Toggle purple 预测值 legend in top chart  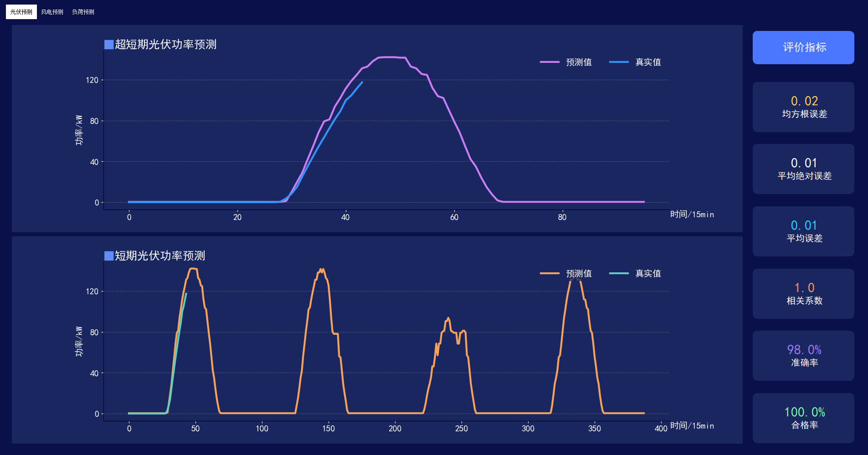click(x=566, y=62)
